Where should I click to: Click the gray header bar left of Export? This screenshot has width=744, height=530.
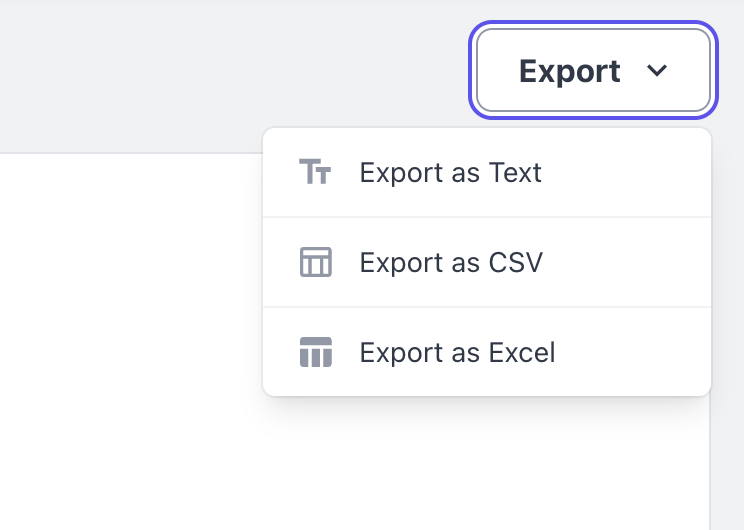[x=232, y=76]
